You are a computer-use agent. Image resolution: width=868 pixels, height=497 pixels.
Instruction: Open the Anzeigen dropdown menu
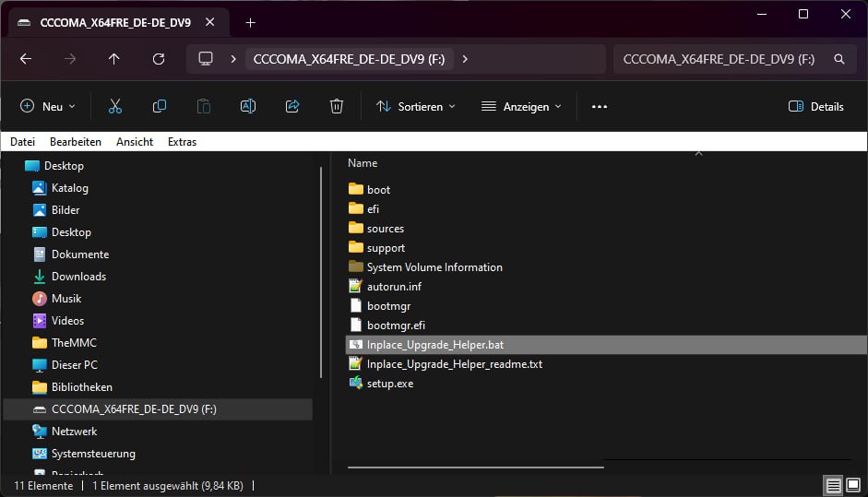pyautogui.click(x=521, y=106)
